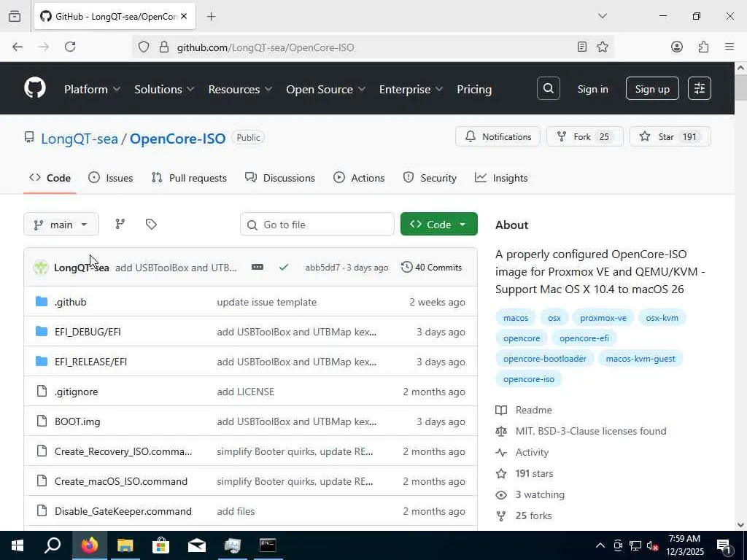
Task: Open Firefox application menu hamburger
Action: click(729, 47)
